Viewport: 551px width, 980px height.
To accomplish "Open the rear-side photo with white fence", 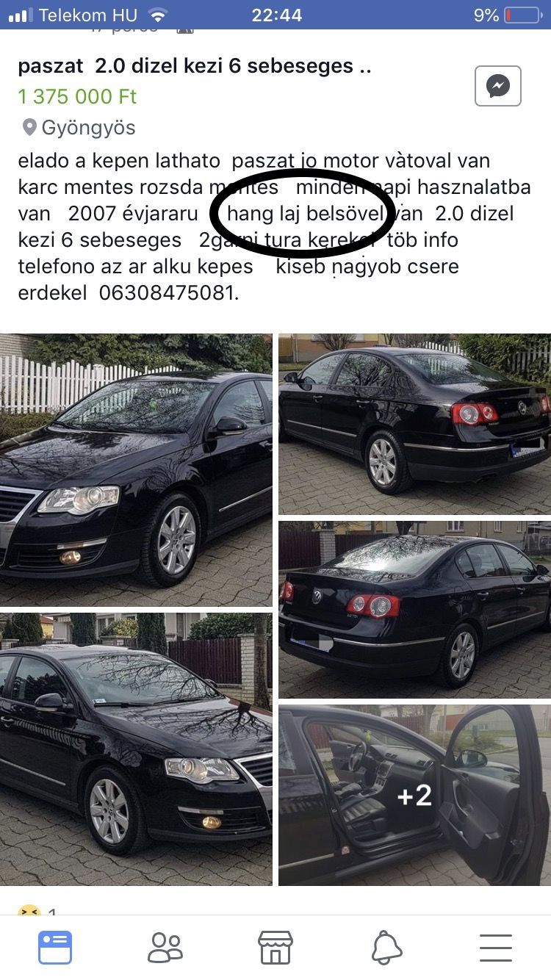I will click(x=414, y=425).
